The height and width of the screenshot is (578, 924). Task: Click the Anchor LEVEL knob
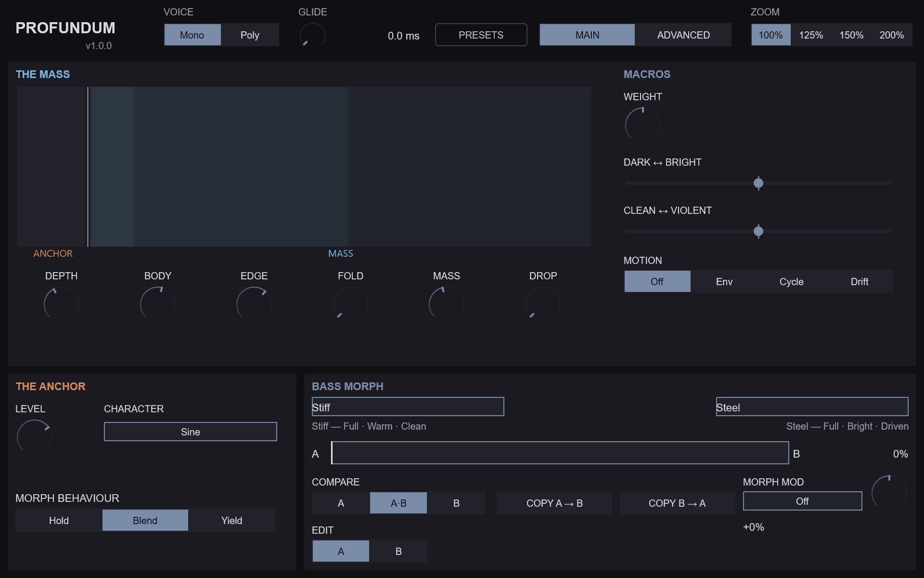pyautogui.click(x=34, y=437)
